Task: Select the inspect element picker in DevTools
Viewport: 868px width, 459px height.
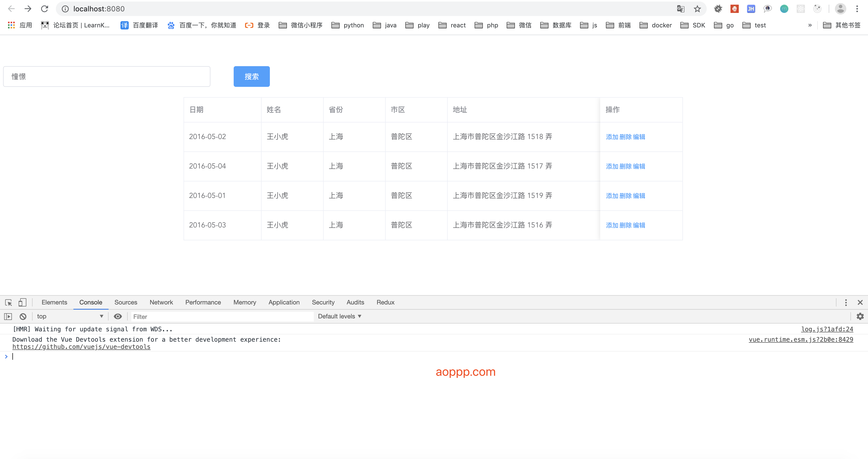Action: 9,302
